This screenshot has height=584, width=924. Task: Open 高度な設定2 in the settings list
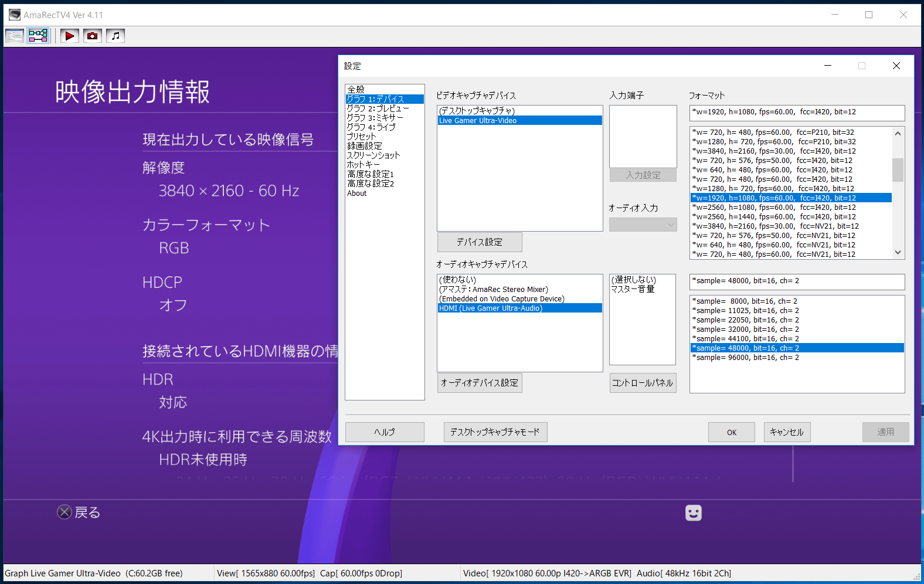point(385,184)
